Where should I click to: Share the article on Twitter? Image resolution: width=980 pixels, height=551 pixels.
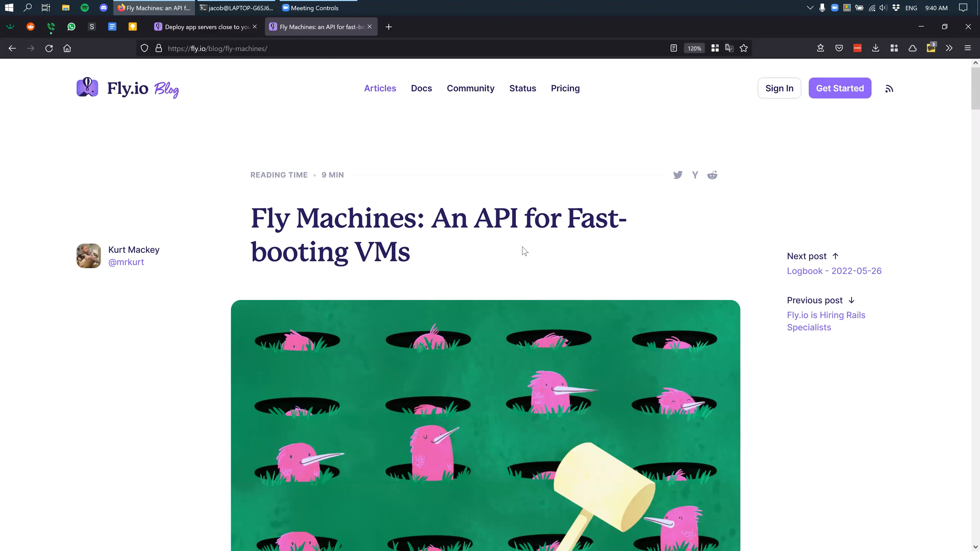pyautogui.click(x=678, y=175)
